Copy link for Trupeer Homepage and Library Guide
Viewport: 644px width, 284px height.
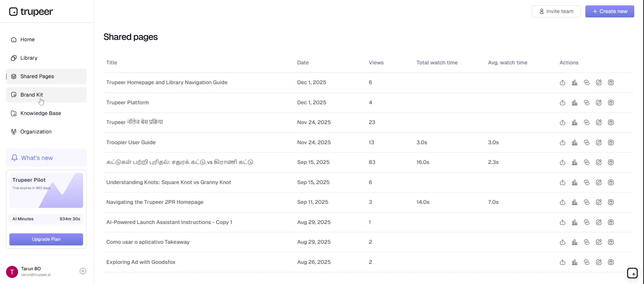point(587,83)
